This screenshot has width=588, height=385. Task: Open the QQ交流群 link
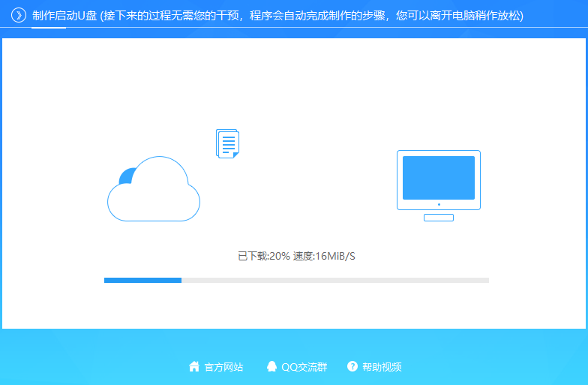pyautogui.click(x=304, y=367)
